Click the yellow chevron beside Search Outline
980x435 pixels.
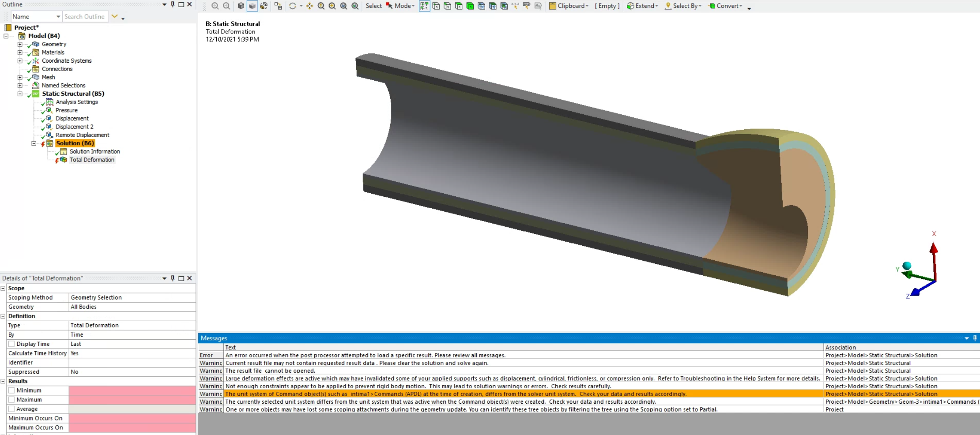114,16
